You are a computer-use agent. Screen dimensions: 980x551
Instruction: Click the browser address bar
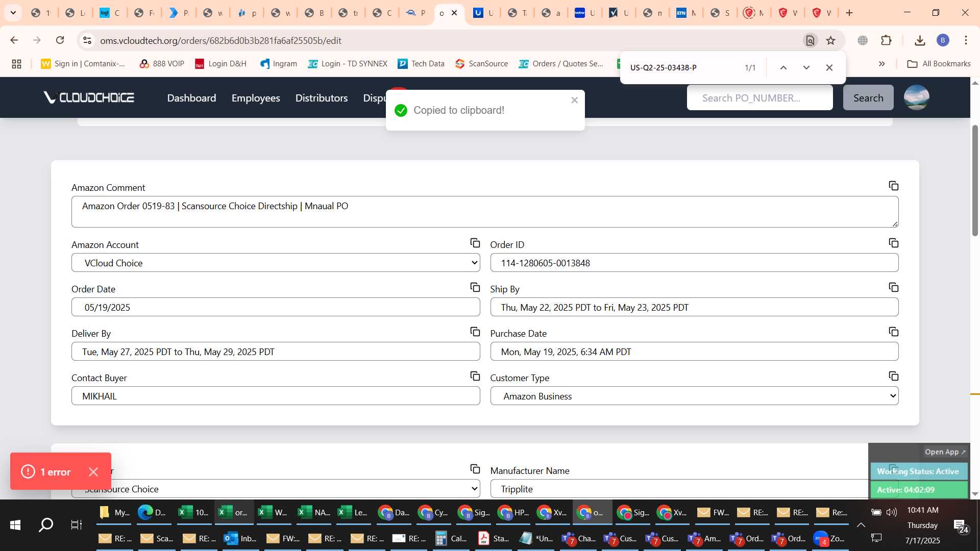click(444, 40)
